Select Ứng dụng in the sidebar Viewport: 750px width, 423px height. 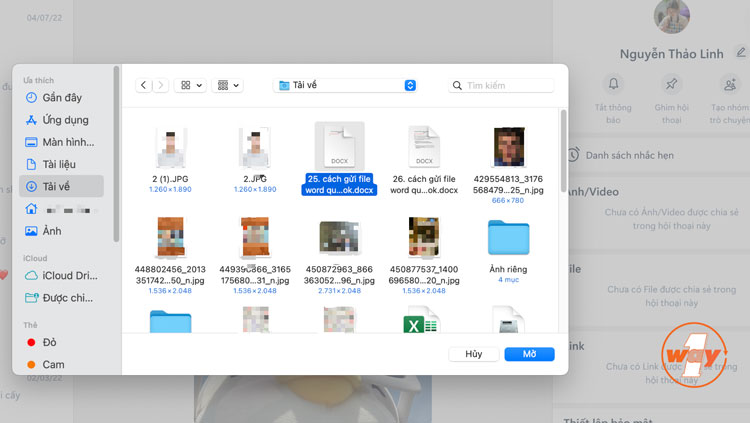click(62, 120)
